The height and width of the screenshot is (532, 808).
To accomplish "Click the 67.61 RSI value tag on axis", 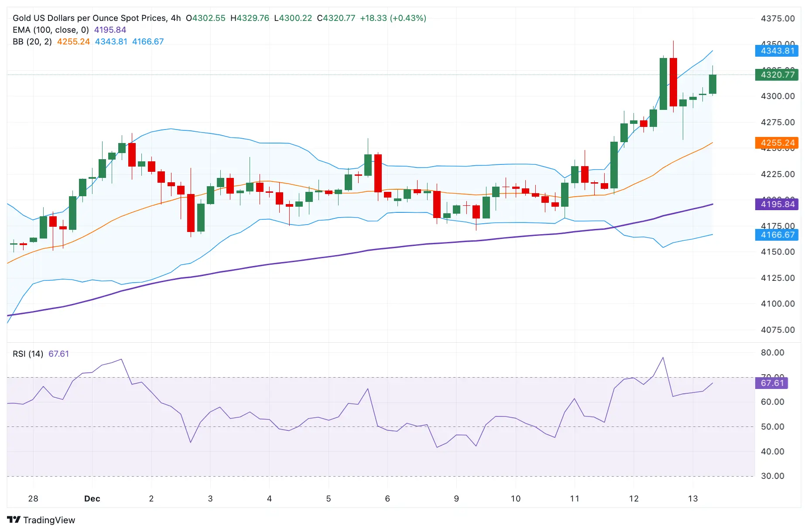I will 772,383.
